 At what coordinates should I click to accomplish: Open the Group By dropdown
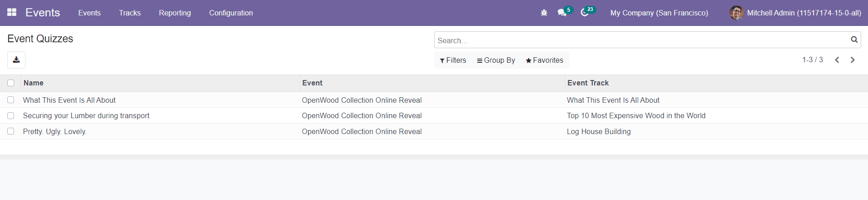(496, 60)
